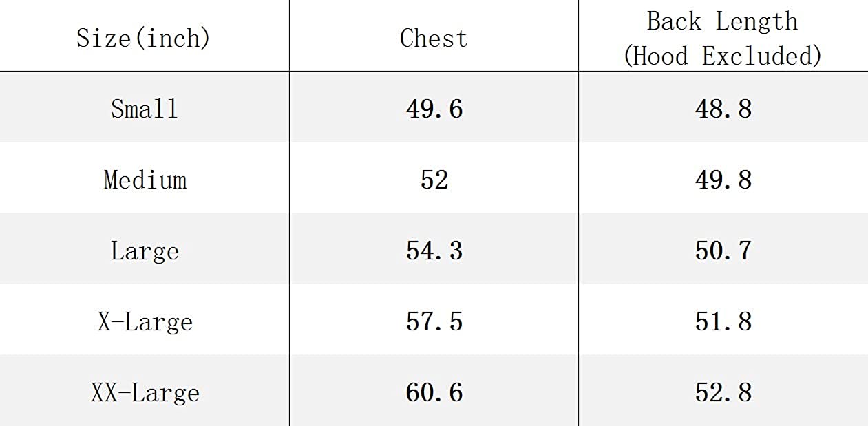Select back length value 52.8
Image resolution: width=868 pixels, height=426 pixels.
pyautogui.click(x=723, y=393)
